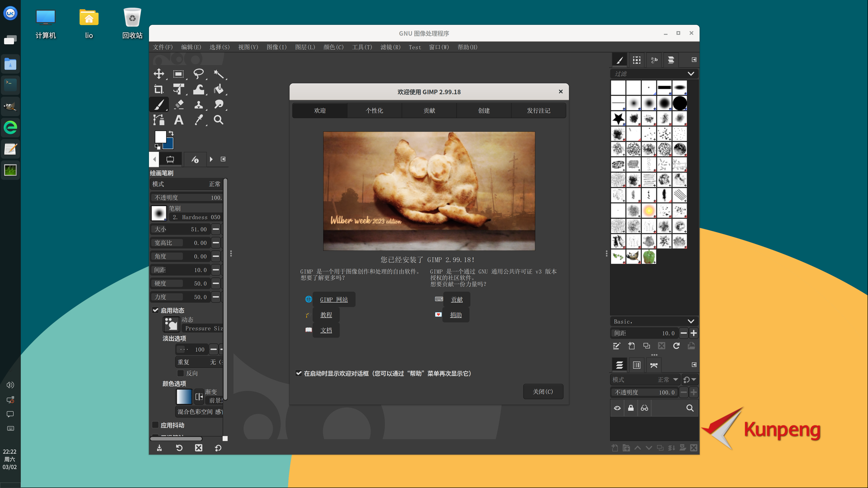The height and width of the screenshot is (488, 868).
Task: Click the white foreground color swatch
Action: tap(160, 136)
